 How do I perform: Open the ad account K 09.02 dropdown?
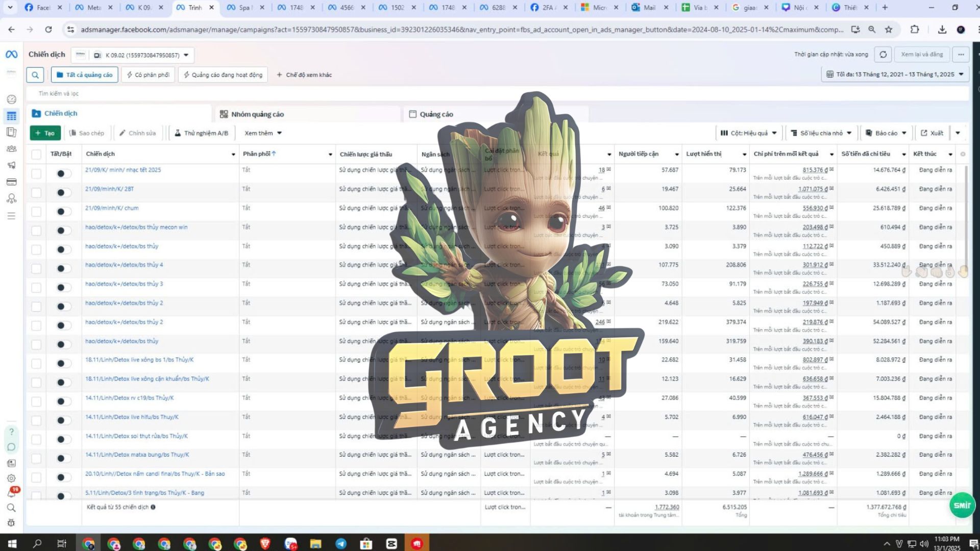pos(133,55)
